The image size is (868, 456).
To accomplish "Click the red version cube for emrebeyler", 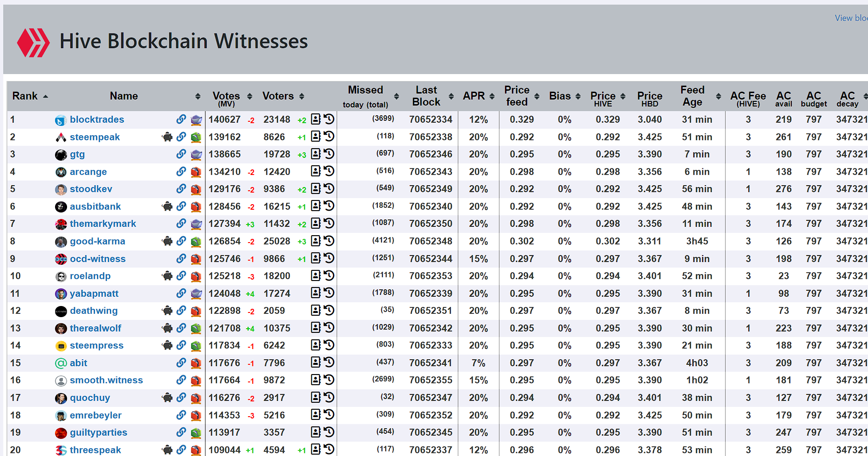I will point(196,416).
